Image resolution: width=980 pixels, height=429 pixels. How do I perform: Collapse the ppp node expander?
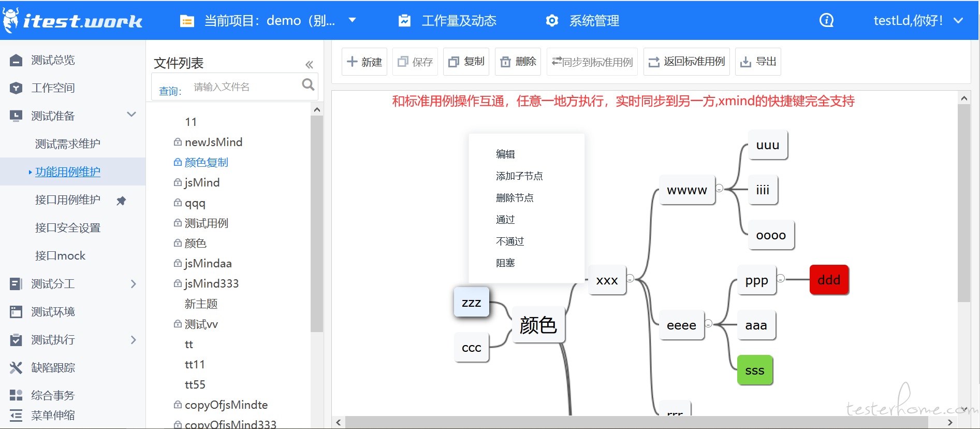781,278
